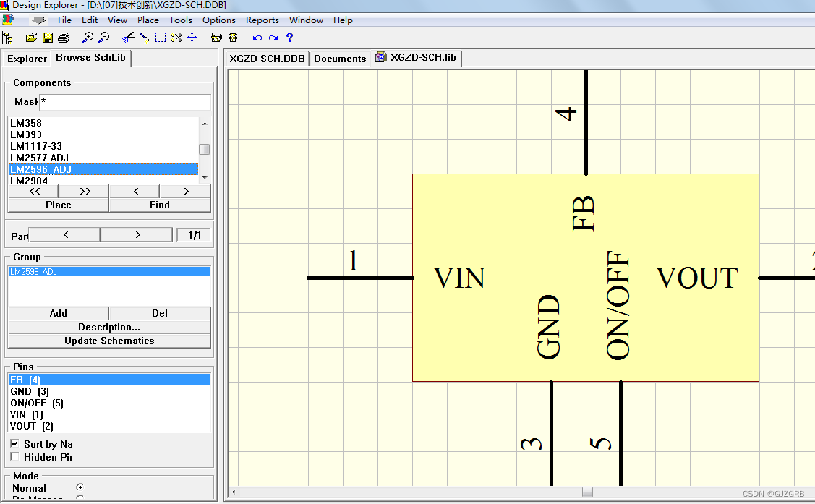Click the Update Schematics button
Viewport: 815px width, 504px height.
(x=108, y=341)
